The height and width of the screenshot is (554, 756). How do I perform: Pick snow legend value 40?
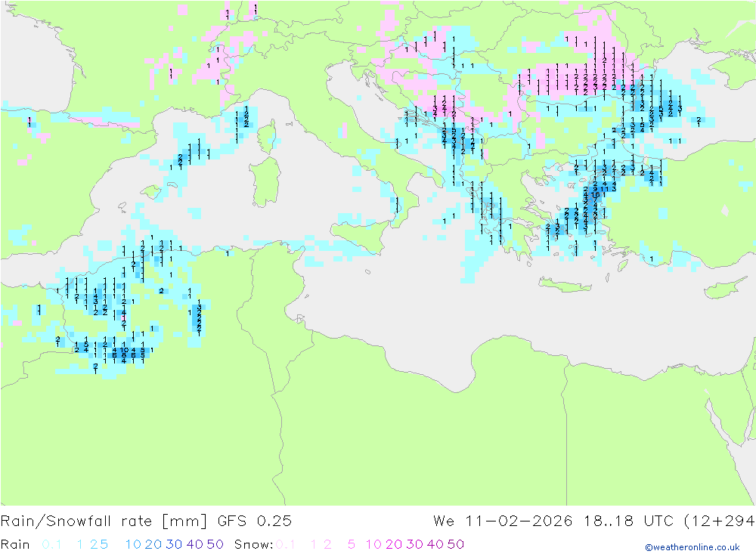435,544
